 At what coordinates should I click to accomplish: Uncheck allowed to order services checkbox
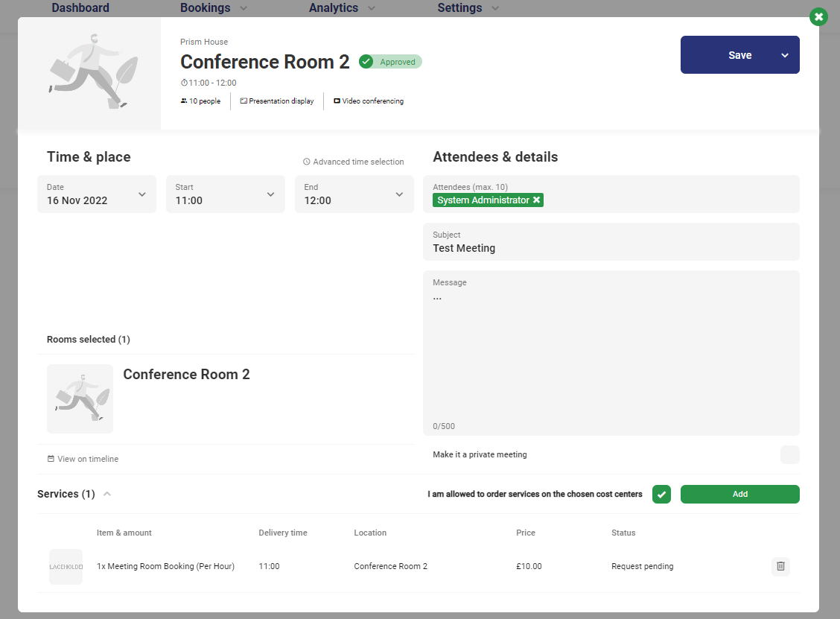pyautogui.click(x=661, y=494)
